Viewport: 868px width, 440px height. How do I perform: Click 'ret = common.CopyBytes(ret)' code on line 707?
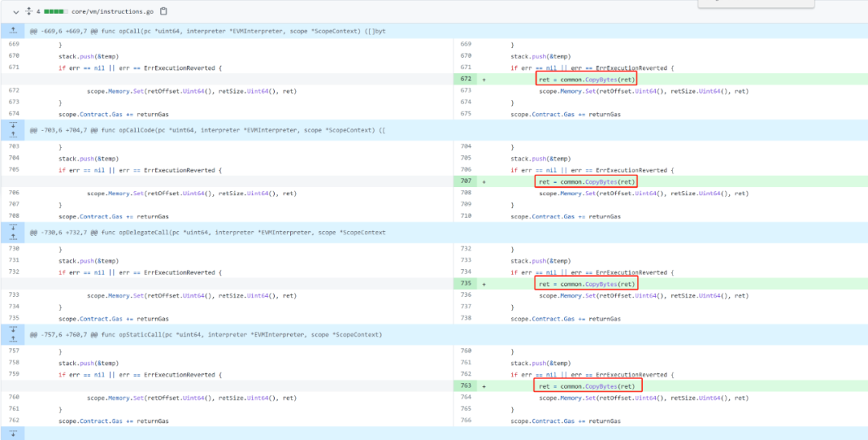click(x=587, y=181)
